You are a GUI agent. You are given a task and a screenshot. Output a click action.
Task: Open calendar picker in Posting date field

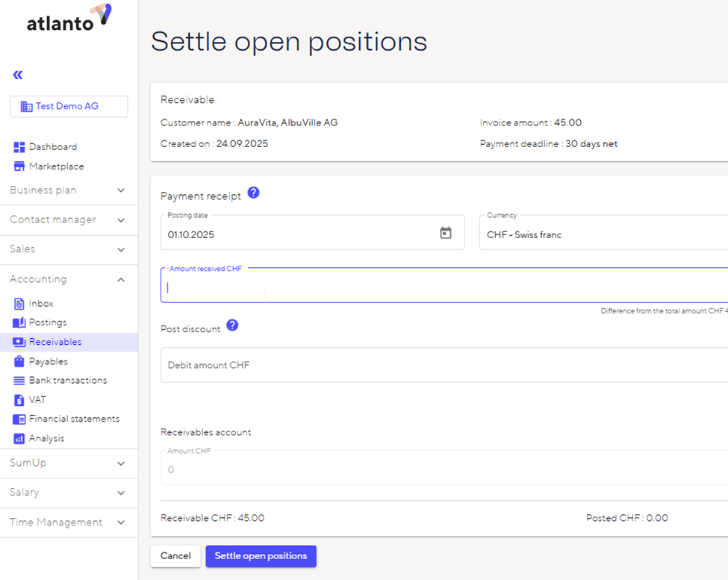click(x=445, y=233)
